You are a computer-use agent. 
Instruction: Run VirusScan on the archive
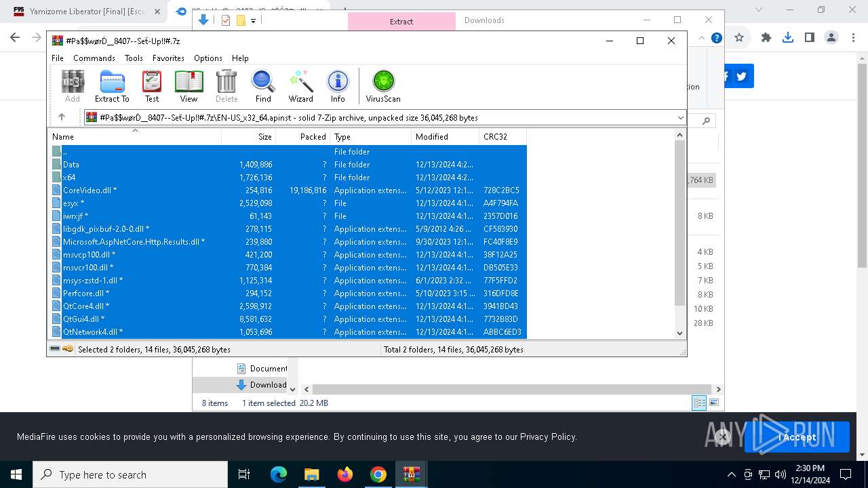tap(383, 86)
